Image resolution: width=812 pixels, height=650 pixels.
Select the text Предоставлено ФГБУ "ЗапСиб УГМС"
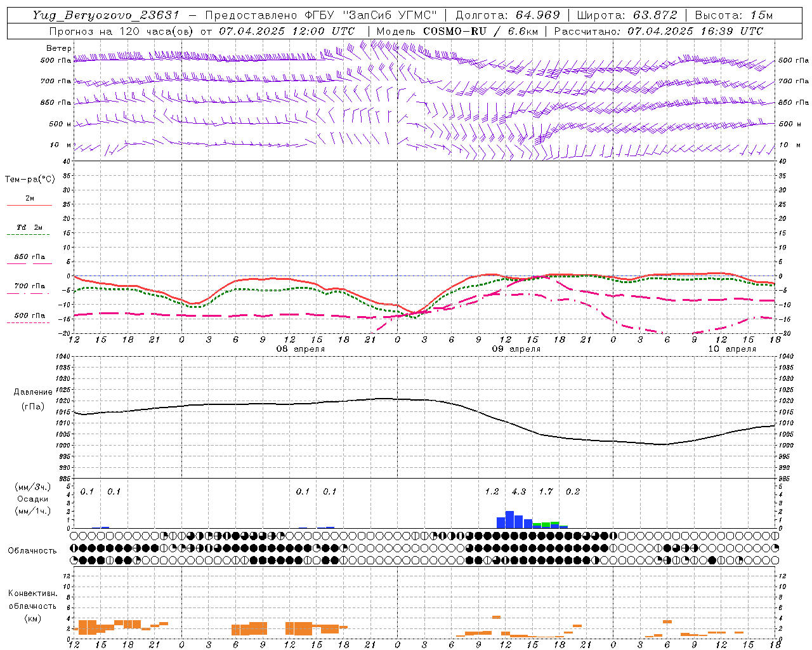coord(321,15)
